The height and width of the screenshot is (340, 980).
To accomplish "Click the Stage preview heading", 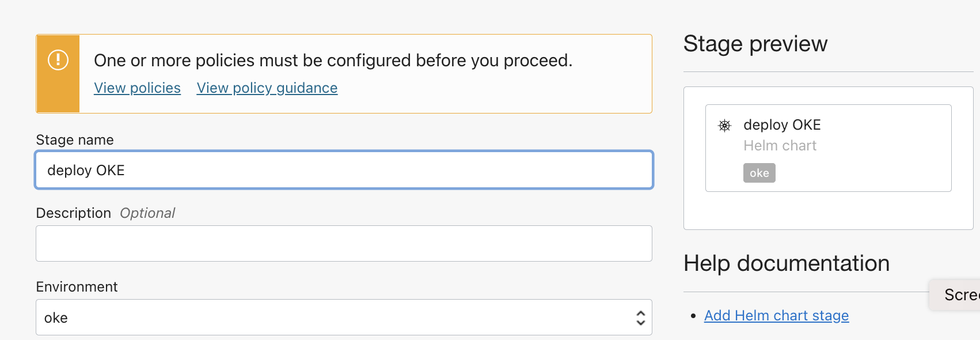I will click(x=755, y=44).
